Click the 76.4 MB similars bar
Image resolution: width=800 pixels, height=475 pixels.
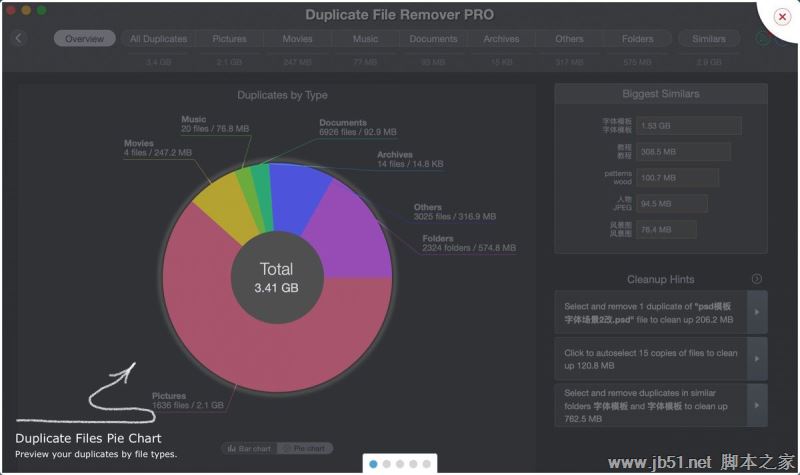(666, 230)
